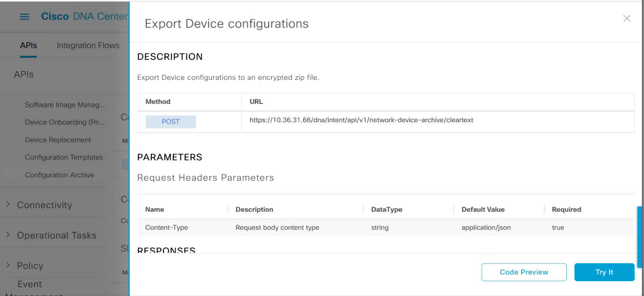Select the description sentence about encrypted zip
The height and width of the screenshot is (296, 644).
228,77
